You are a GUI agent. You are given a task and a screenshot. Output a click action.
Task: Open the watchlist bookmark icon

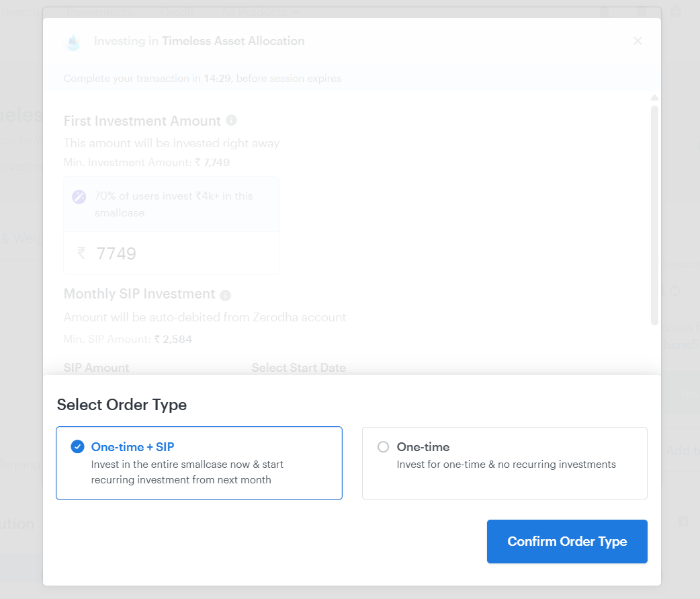pyautogui.click(x=642, y=11)
